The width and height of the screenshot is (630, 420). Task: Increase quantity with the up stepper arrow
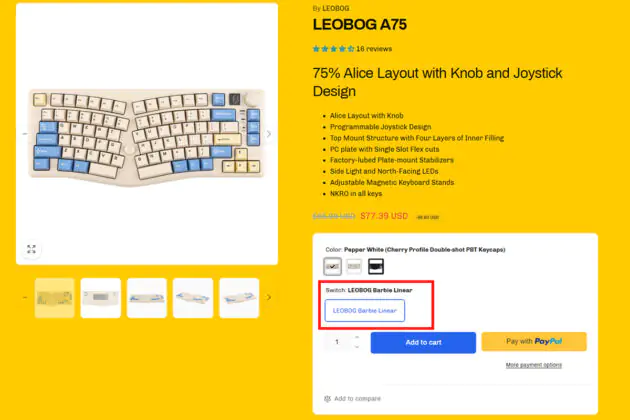(357, 338)
